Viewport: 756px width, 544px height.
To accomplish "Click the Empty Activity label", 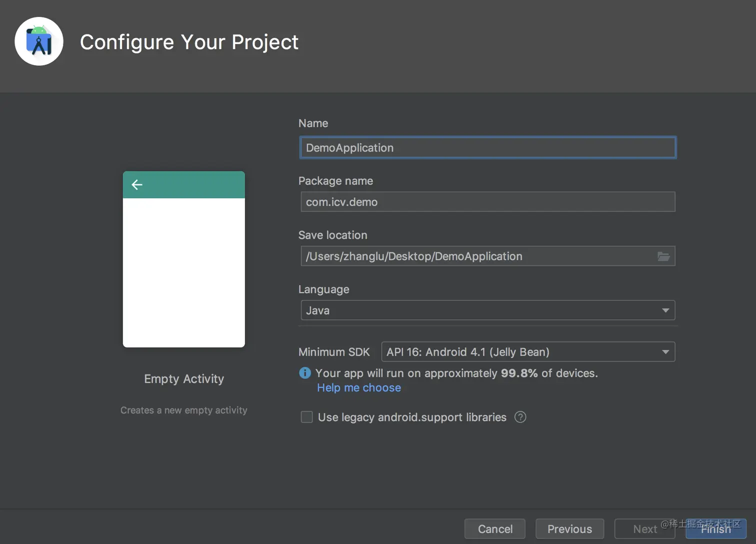I will [x=184, y=379].
